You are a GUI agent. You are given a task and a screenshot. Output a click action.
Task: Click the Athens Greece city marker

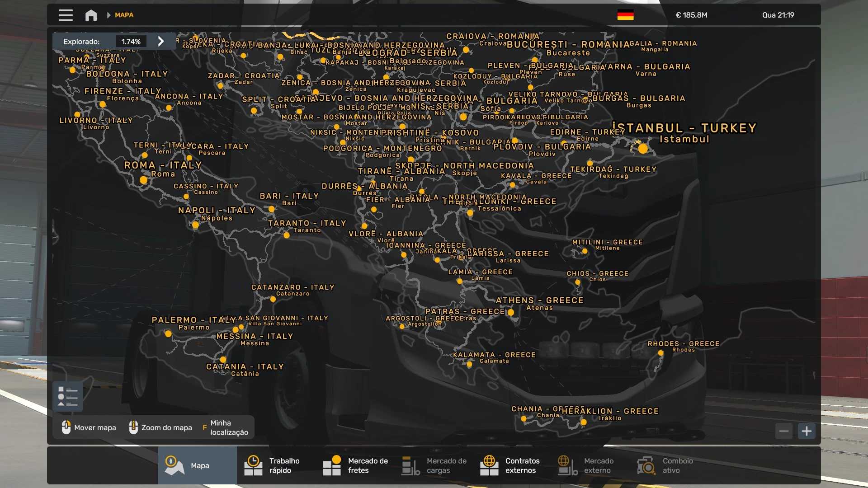click(510, 312)
